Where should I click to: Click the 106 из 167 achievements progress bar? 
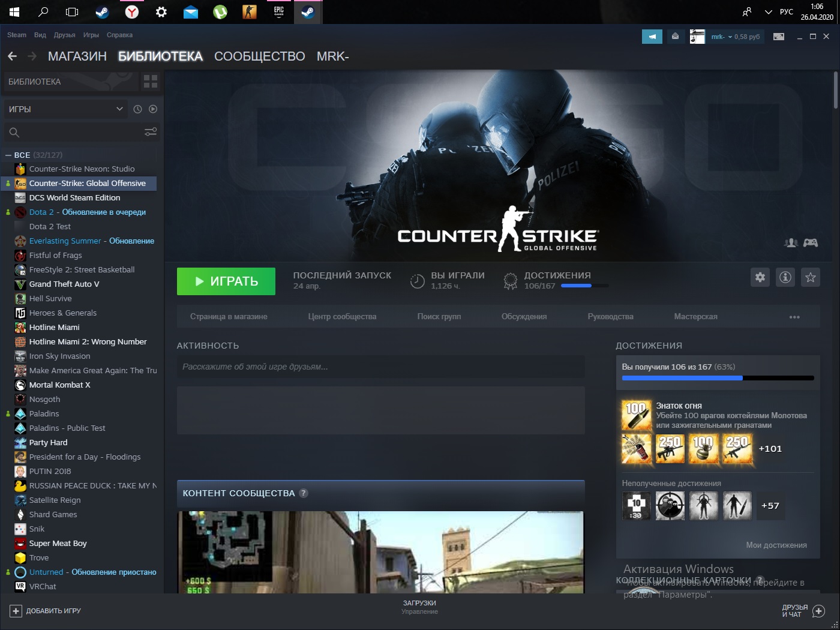pos(718,378)
